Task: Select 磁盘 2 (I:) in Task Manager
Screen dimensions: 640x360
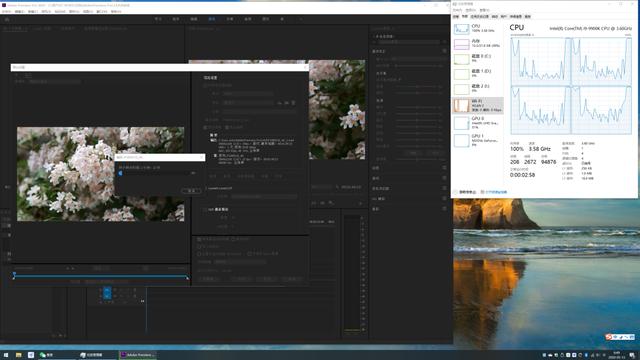Action: point(478,89)
